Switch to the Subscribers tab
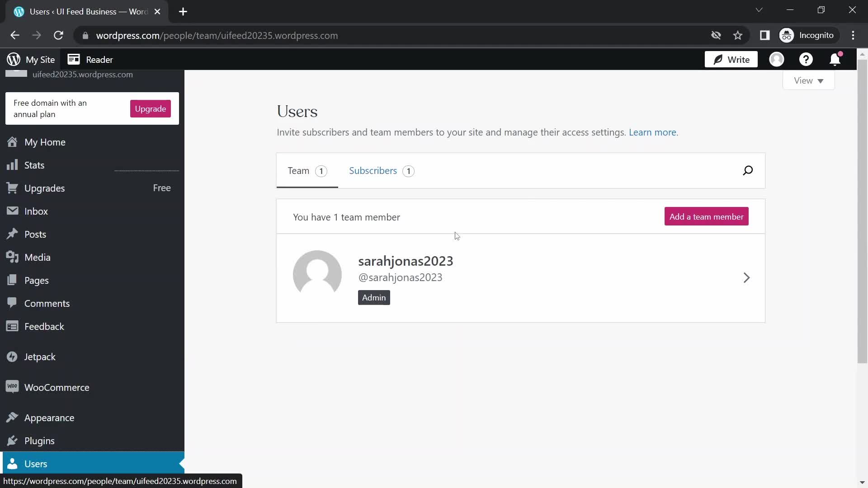 click(x=373, y=170)
